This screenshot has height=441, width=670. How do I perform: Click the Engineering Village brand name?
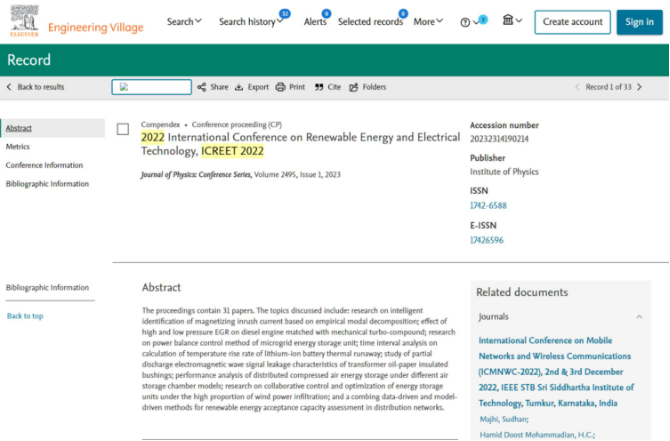pos(96,27)
